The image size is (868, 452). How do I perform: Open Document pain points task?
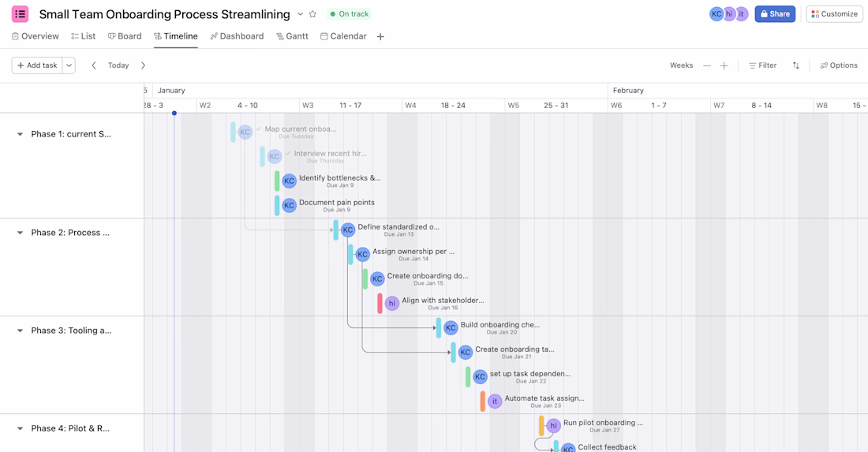(337, 203)
